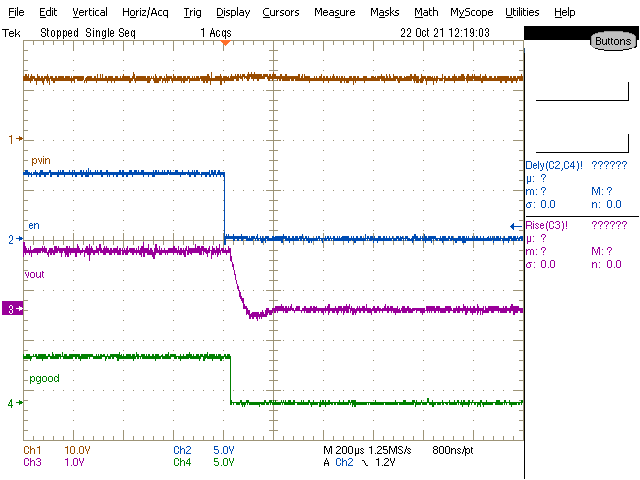The width and height of the screenshot is (640, 480).
Task: Click the blue trigger level arrow
Action: 516,226
